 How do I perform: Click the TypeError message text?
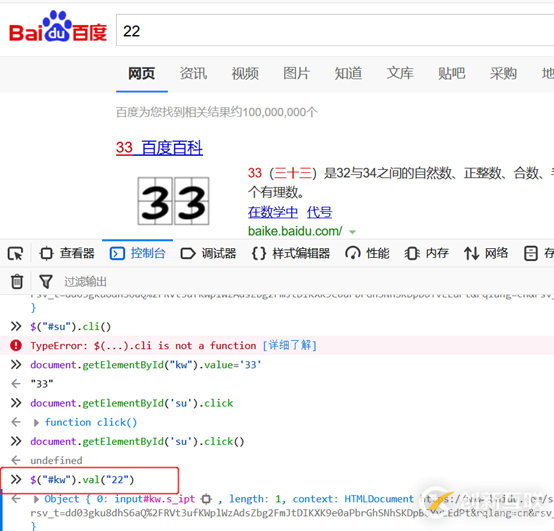click(x=143, y=345)
